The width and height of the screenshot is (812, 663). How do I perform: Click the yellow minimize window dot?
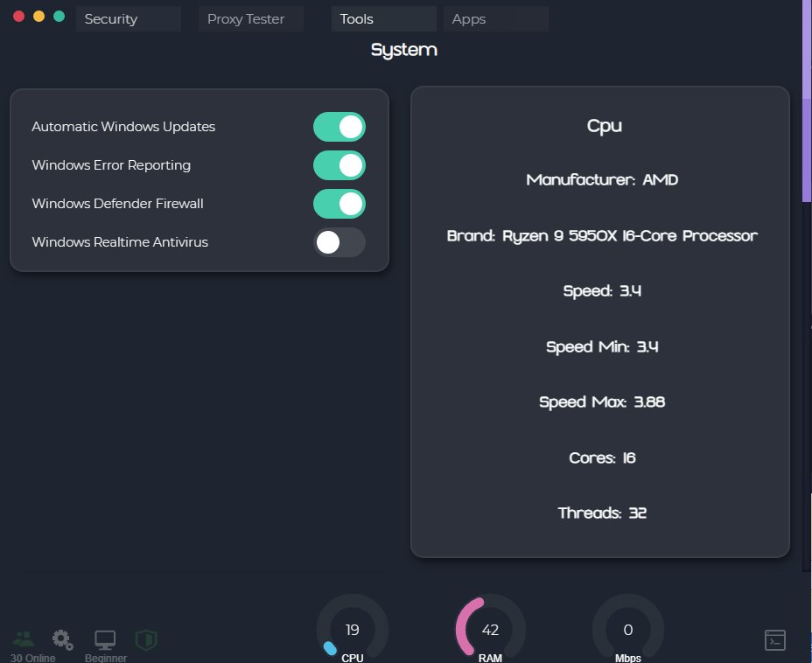(38, 17)
